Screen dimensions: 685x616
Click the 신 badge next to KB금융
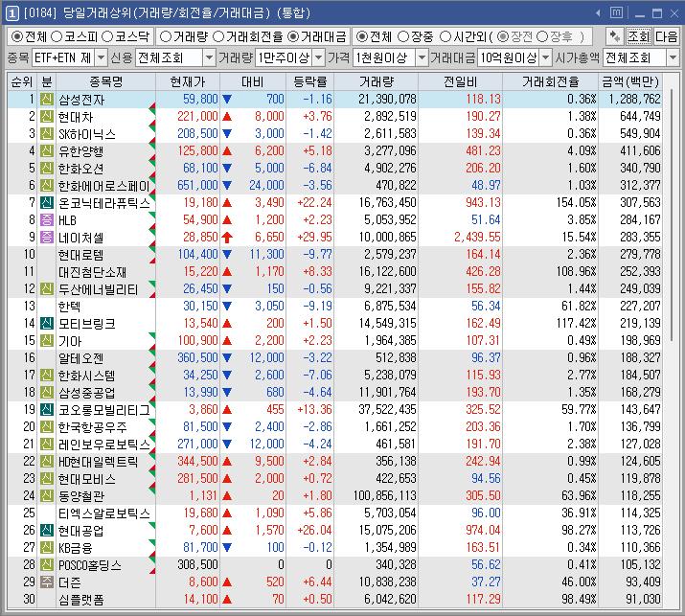[x=46, y=547]
